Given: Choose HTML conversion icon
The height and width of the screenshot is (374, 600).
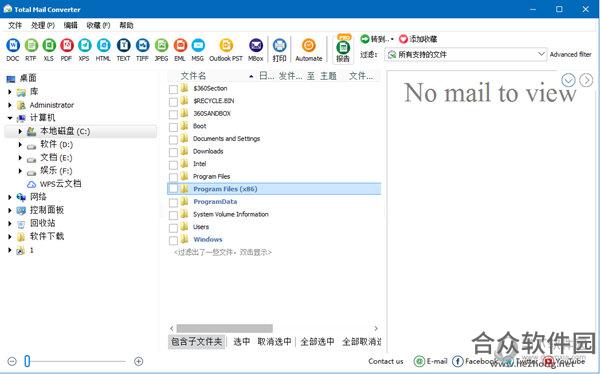Looking at the screenshot, I should (x=103, y=45).
